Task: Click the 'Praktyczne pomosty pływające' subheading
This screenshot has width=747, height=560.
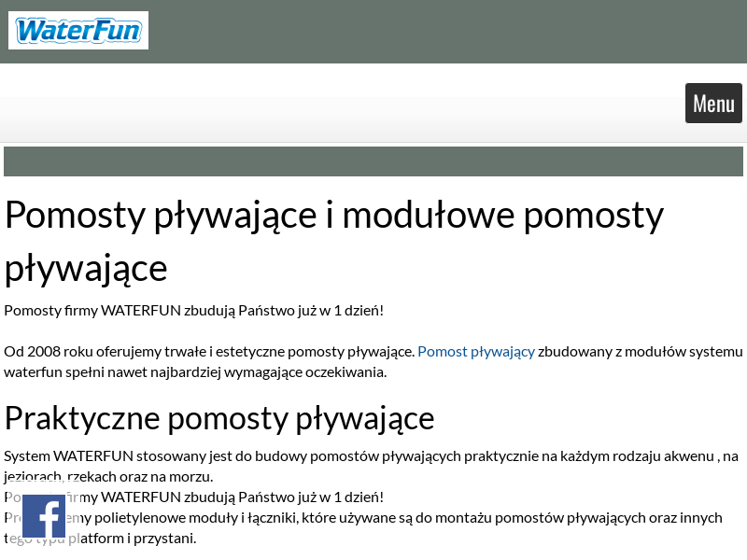Action: (x=219, y=418)
